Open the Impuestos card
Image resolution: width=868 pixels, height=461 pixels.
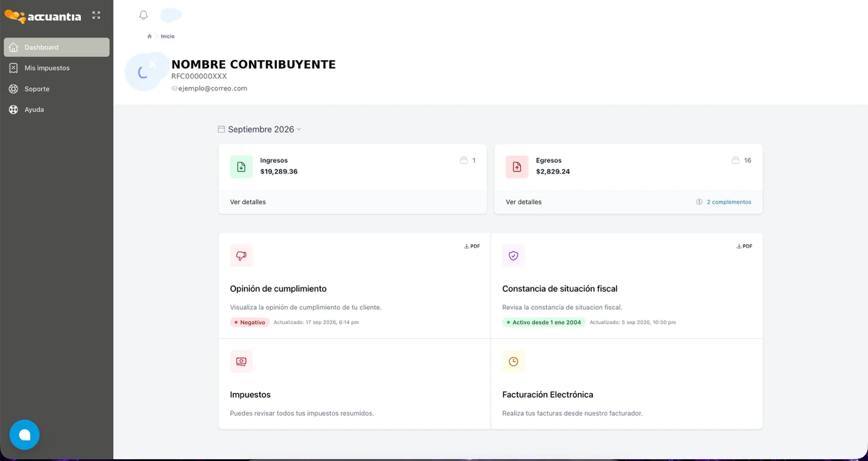pos(354,384)
